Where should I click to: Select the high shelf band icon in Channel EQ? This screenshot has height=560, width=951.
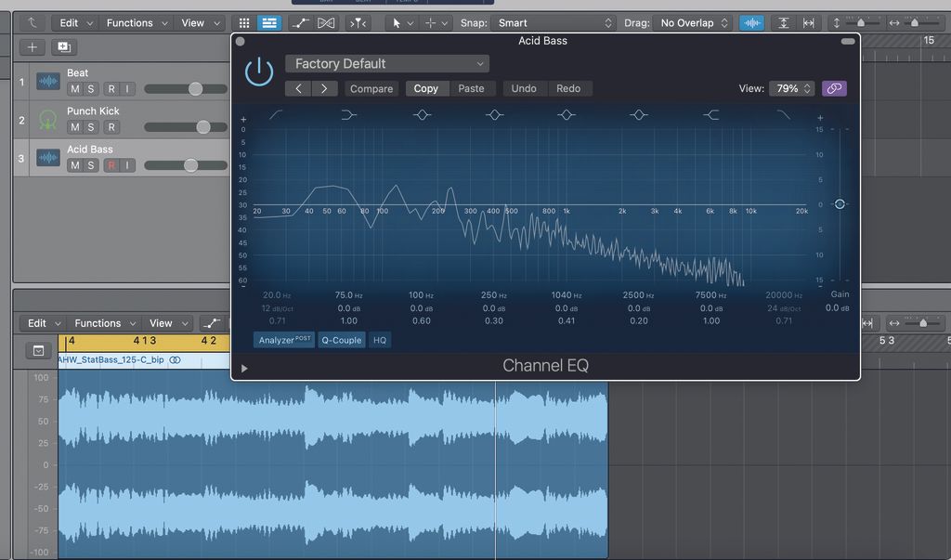coord(711,114)
